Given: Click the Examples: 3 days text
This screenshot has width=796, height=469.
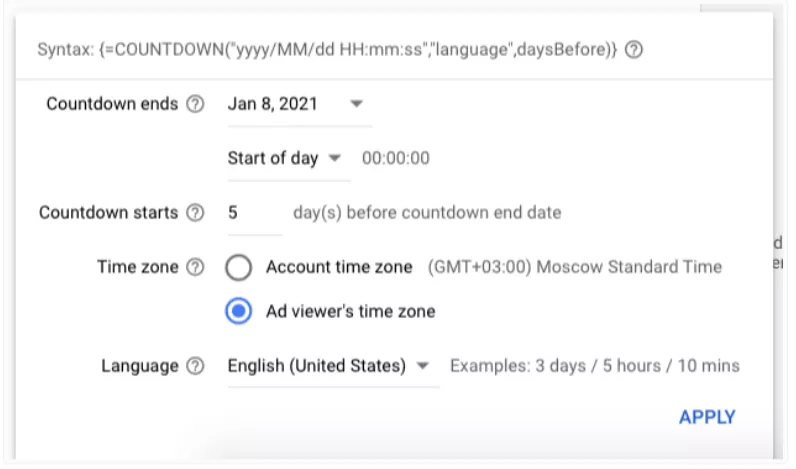Looking at the screenshot, I should [595, 366].
